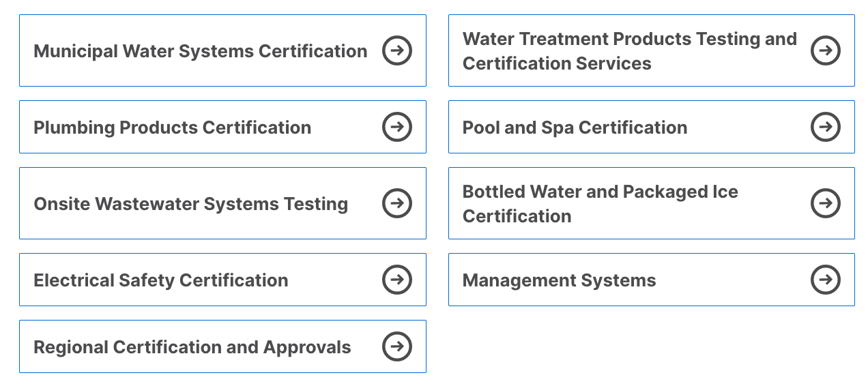Open Onsite Wastewater Systems Testing text link
This screenshot has height=386, width=868.
(x=190, y=204)
